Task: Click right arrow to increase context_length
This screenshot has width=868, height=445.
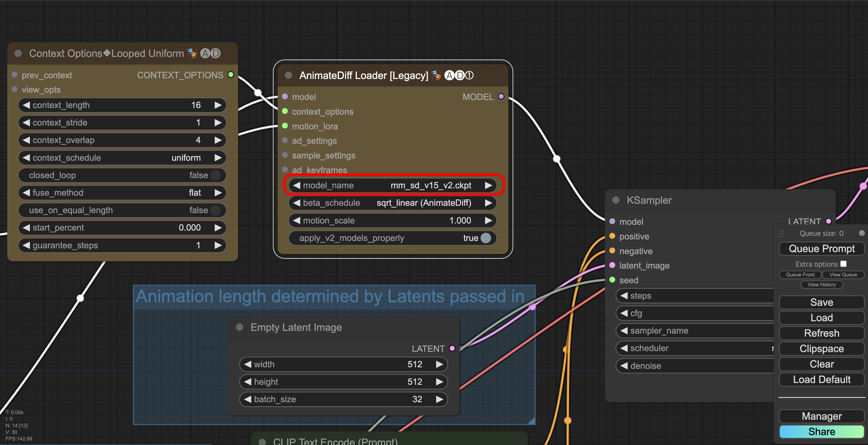Action: point(218,105)
